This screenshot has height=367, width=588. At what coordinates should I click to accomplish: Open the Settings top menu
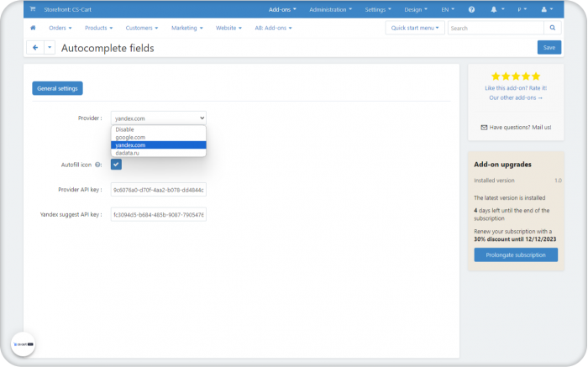click(x=378, y=9)
